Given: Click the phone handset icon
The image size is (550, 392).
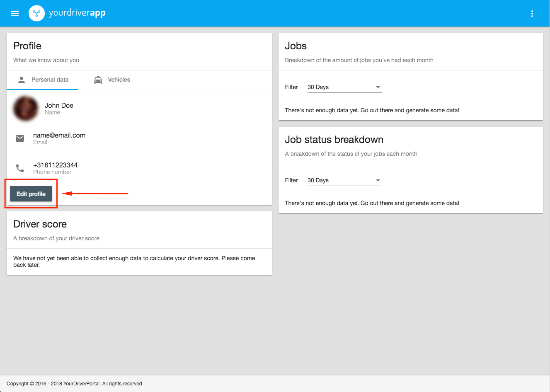Looking at the screenshot, I should click(x=19, y=168).
